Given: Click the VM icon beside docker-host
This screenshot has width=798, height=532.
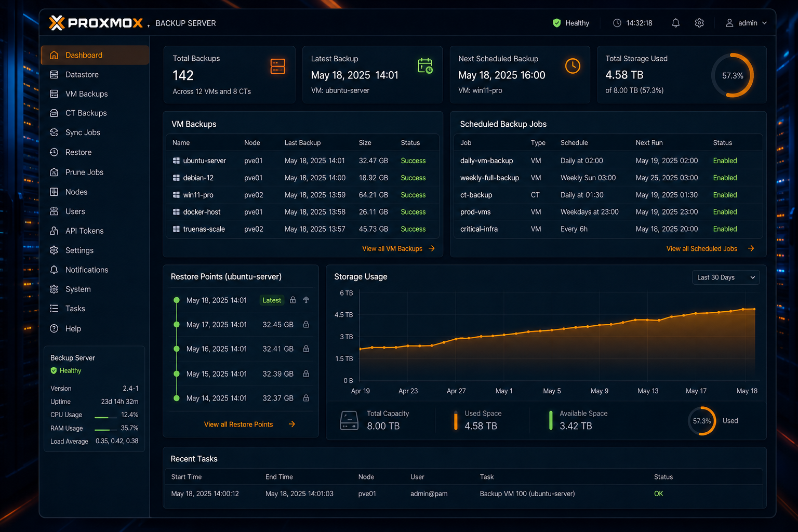Looking at the screenshot, I should click(x=176, y=212).
